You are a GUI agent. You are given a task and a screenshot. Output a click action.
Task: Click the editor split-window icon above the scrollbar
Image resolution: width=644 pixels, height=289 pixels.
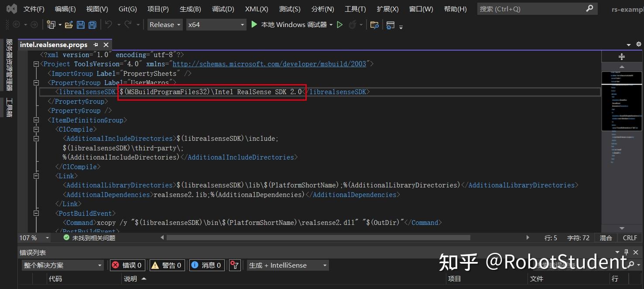coord(622,57)
